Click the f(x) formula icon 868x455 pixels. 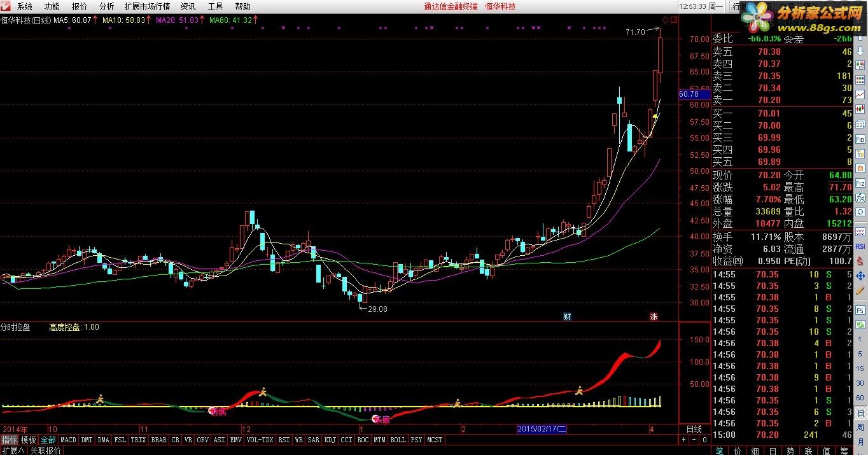click(860, 197)
